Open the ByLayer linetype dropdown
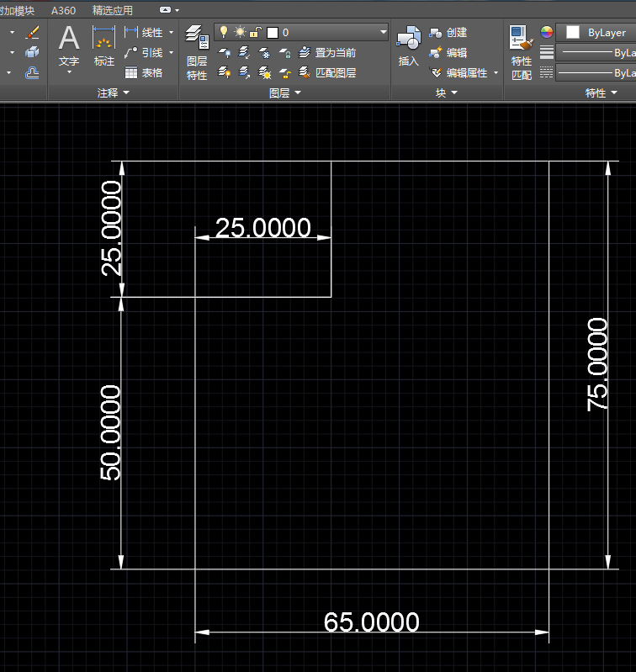636x672 pixels. pyautogui.click(x=596, y=73)
